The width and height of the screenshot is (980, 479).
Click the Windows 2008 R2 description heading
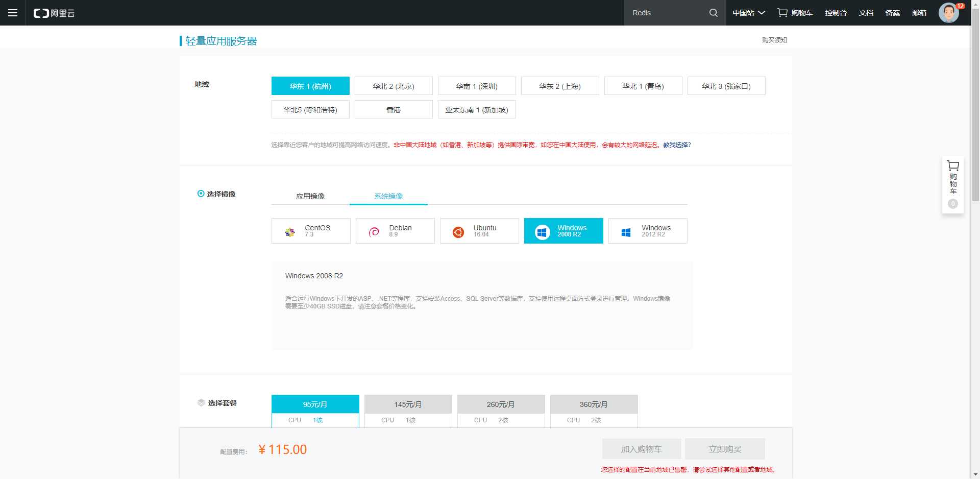point(314,276)
